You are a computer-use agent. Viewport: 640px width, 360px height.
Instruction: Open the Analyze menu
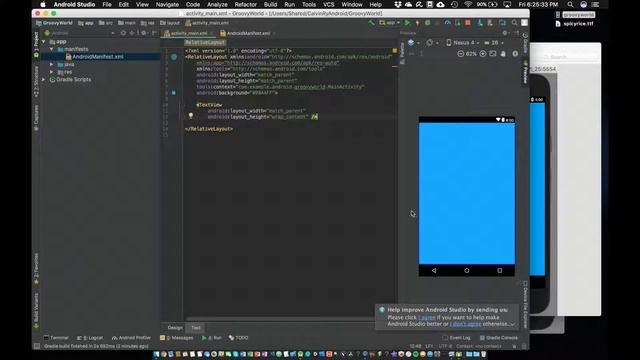pos(217,4)
